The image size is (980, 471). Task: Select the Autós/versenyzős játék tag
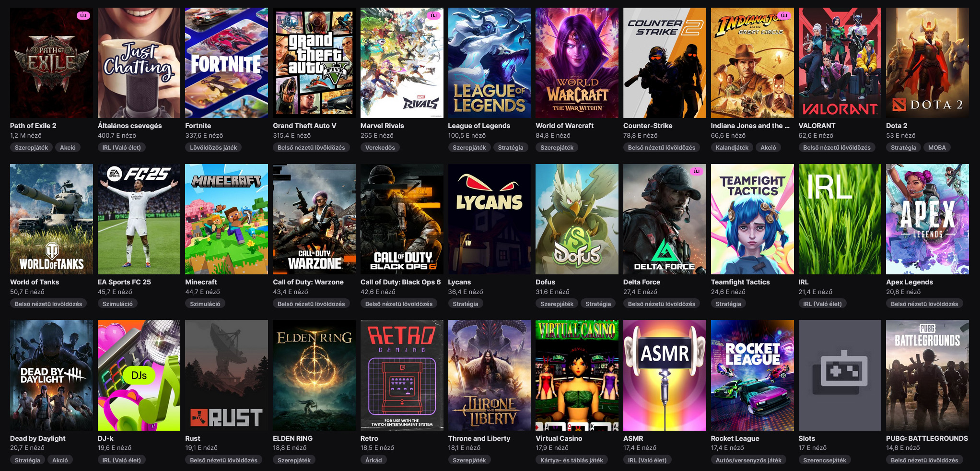[748, 460]
